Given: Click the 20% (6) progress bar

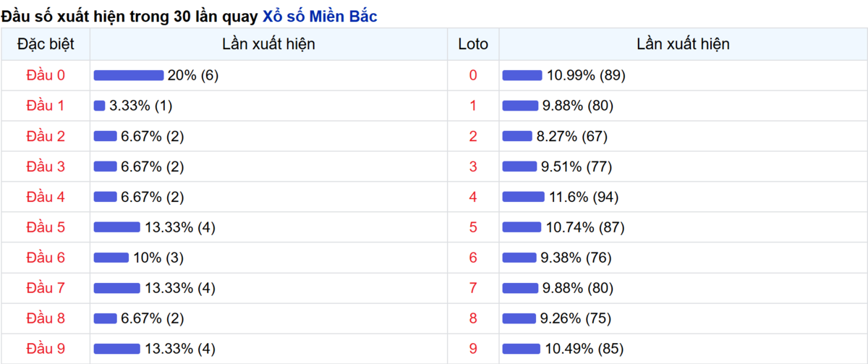Looking at the screenshot, I should (129, 75).
